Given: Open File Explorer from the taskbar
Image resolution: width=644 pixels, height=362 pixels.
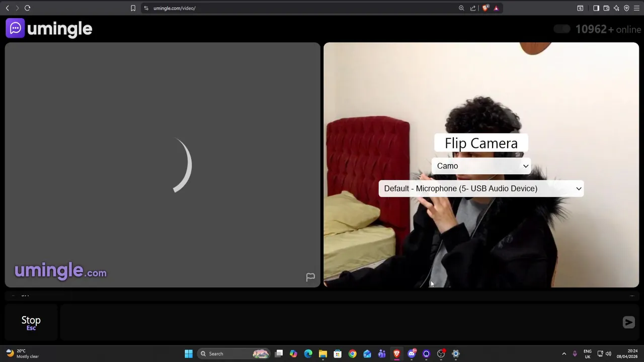Looking at the screenshot, I should click(x=323, y=353).
